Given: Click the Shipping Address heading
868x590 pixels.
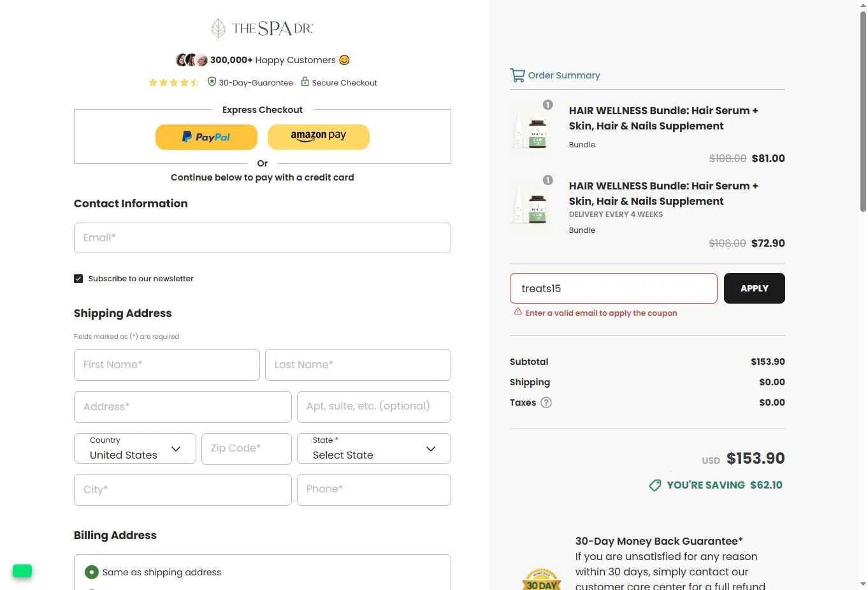Looking at the screenshot, I should point(123,313).
